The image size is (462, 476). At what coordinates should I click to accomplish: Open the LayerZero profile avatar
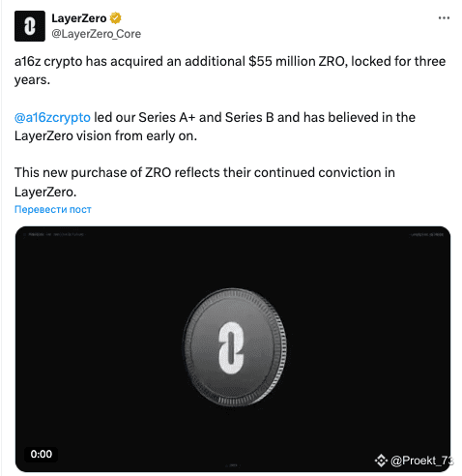coord(30,26)
